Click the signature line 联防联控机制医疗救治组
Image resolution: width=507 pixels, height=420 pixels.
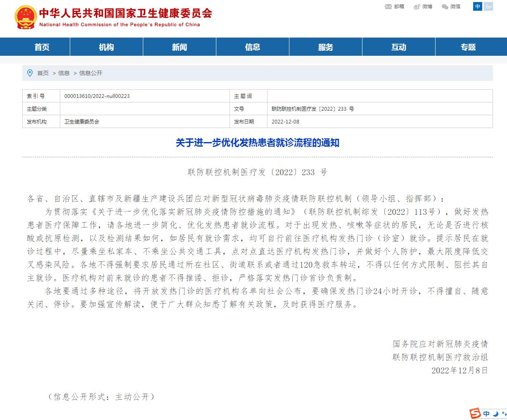[440, 357]
